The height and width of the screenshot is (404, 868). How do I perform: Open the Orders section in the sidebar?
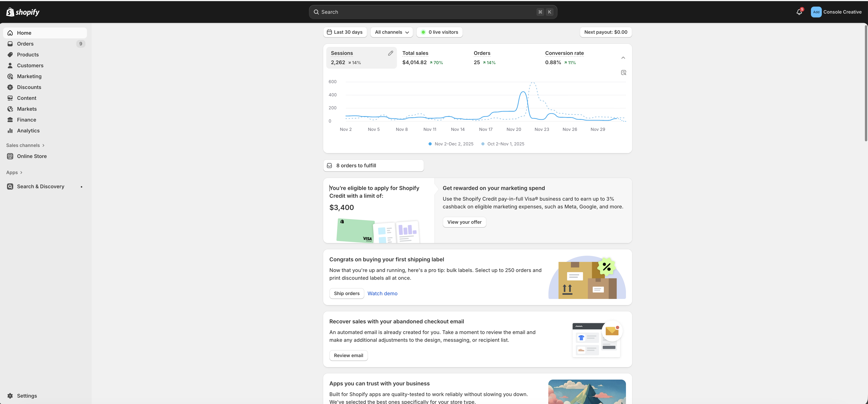[x=25, y=44]
